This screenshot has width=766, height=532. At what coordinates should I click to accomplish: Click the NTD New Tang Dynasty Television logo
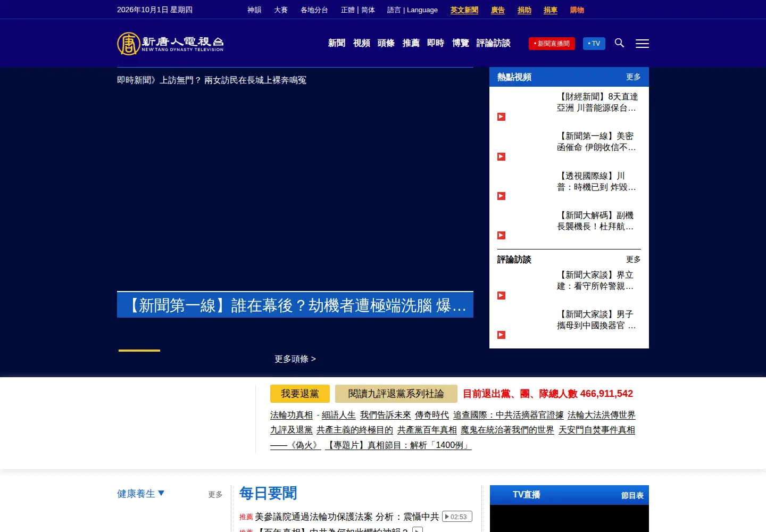[x=170, y=44]
